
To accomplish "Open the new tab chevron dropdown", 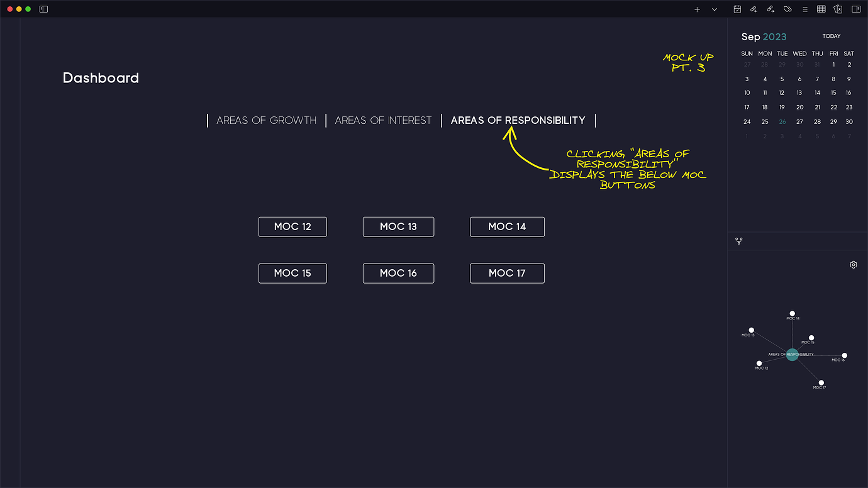I will click(x=713, y=9).
